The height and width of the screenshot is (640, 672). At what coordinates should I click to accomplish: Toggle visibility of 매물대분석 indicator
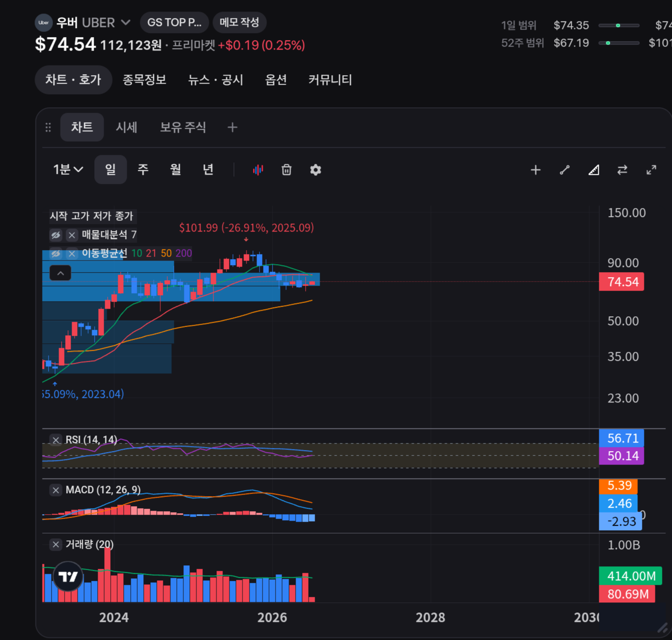[x=56, y=235]
